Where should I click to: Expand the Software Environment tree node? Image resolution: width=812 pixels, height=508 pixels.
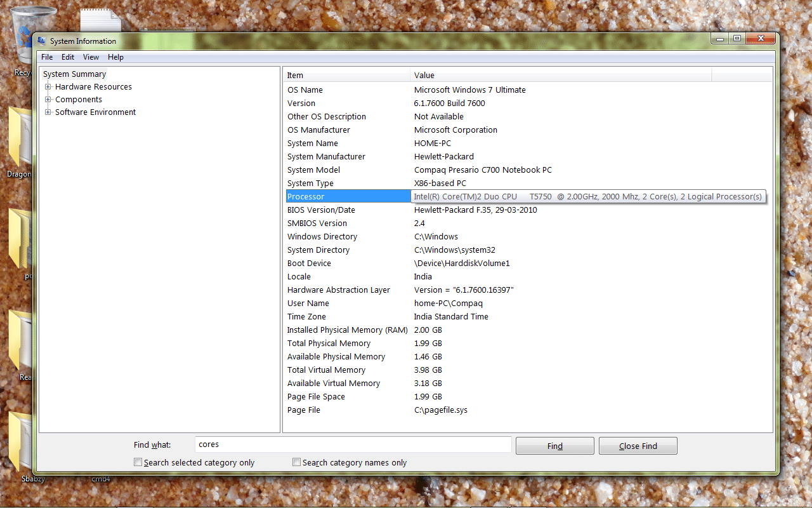click(48, 112)
